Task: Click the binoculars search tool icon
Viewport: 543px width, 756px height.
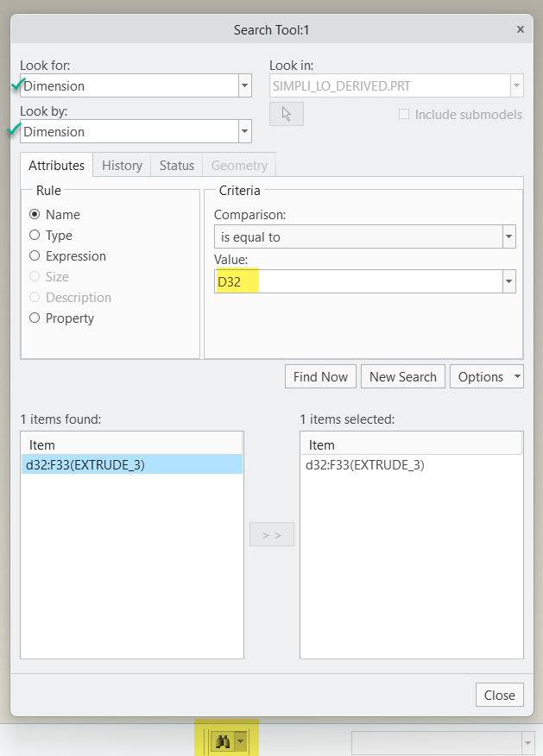Action: (224, 740)
